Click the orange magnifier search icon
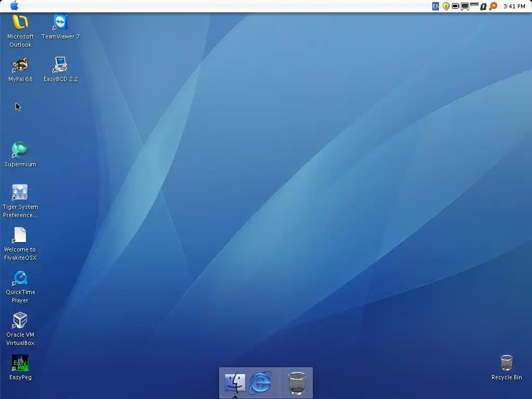 (x=493, y=6)
